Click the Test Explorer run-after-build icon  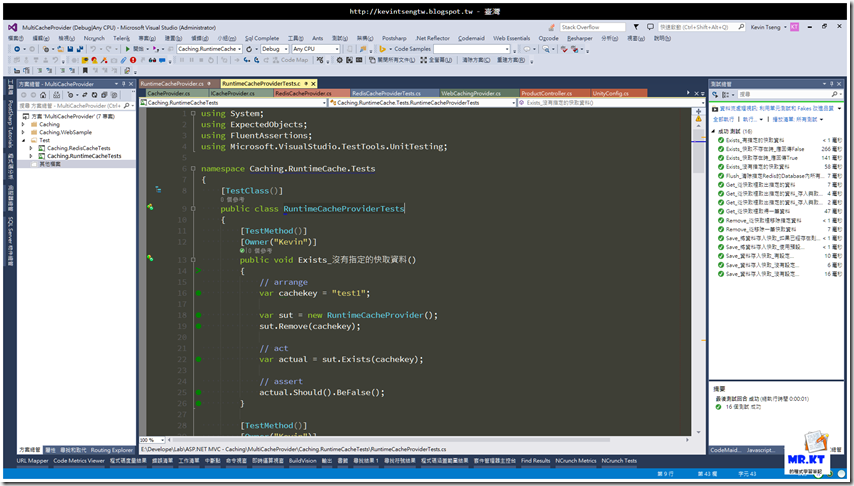715,95
